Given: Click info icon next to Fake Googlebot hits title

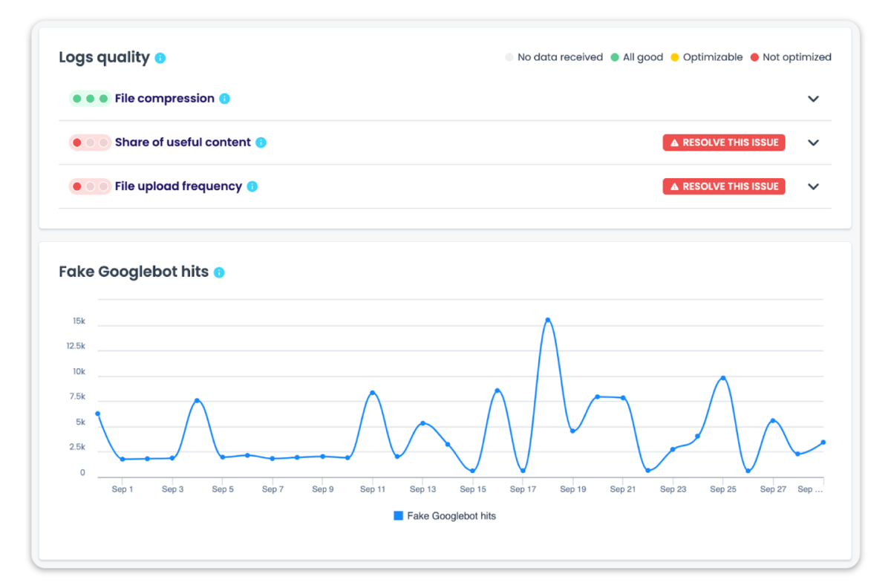Looking at the screenshot, I should [219, 272].
